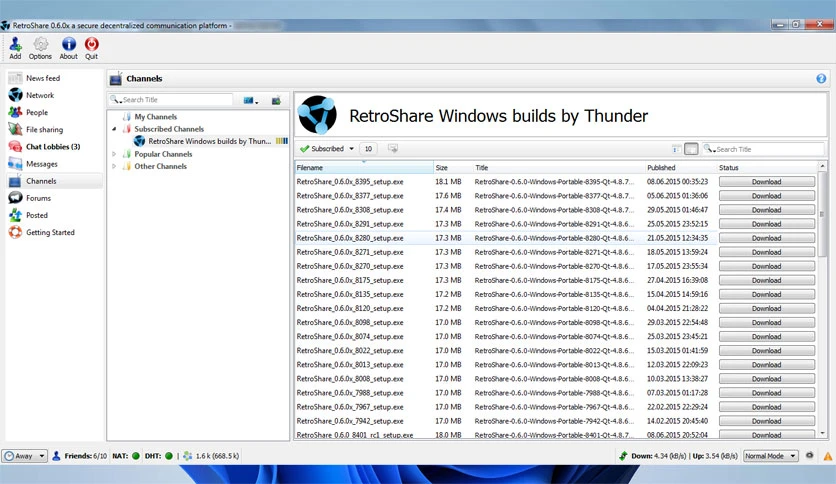836x484 pixels.
Task: Click the Add friend toolbar icon
Action: tap(15, 44)
